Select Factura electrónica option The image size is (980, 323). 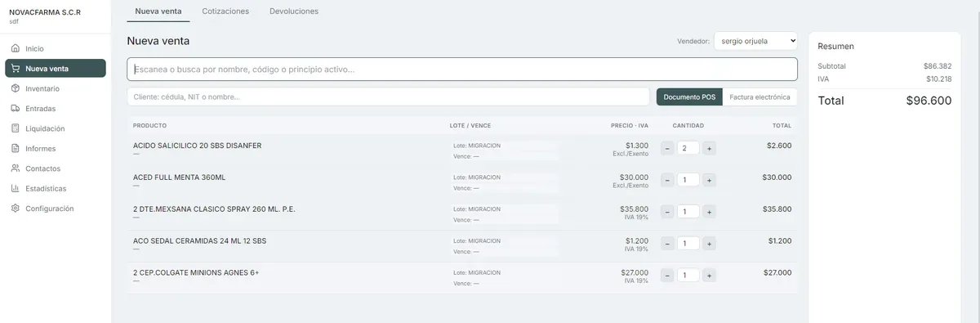(x=760, y=96)
